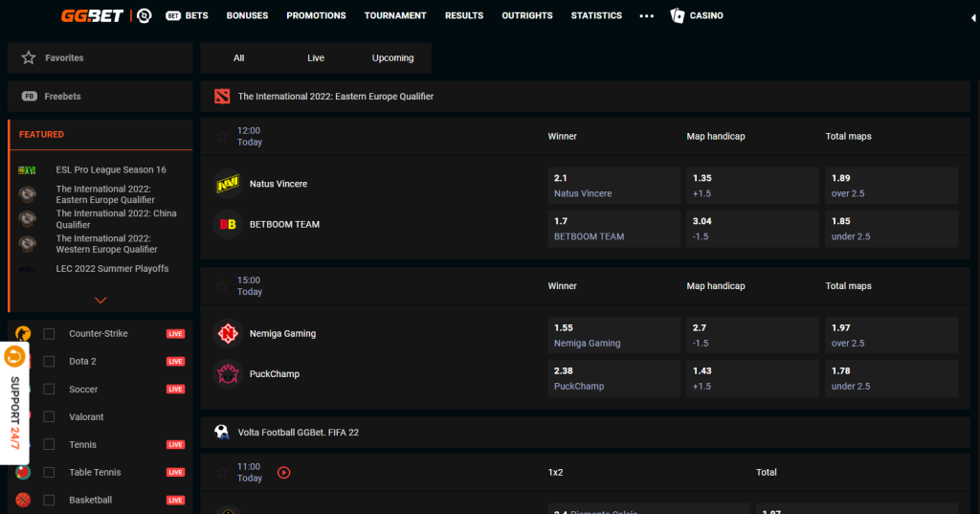Bet on Natus Vincere winner at 2.1
This screenshot has width=980, height=514.
tap(613, 186)
